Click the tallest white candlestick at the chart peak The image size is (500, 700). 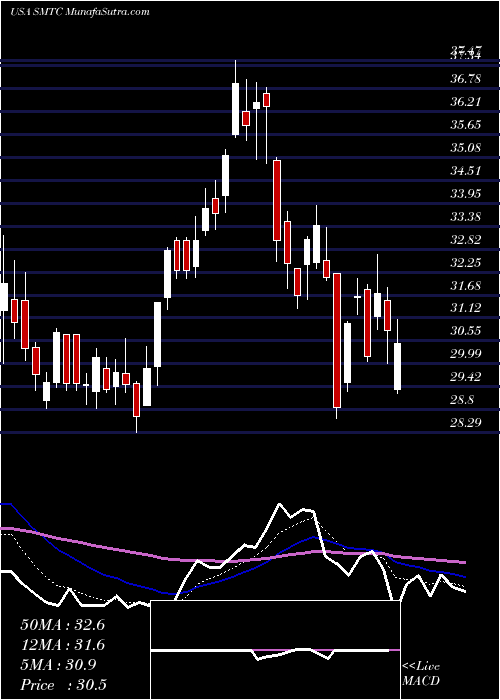click(x=235, y=109)
